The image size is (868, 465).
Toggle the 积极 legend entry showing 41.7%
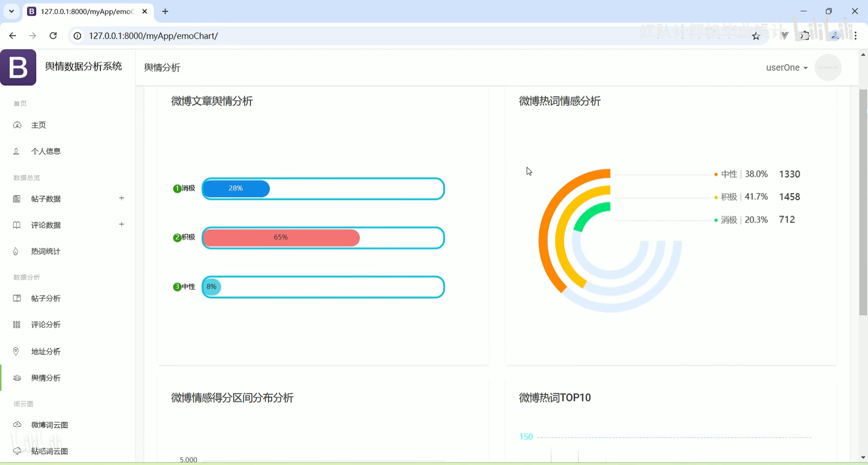(729, 197)
